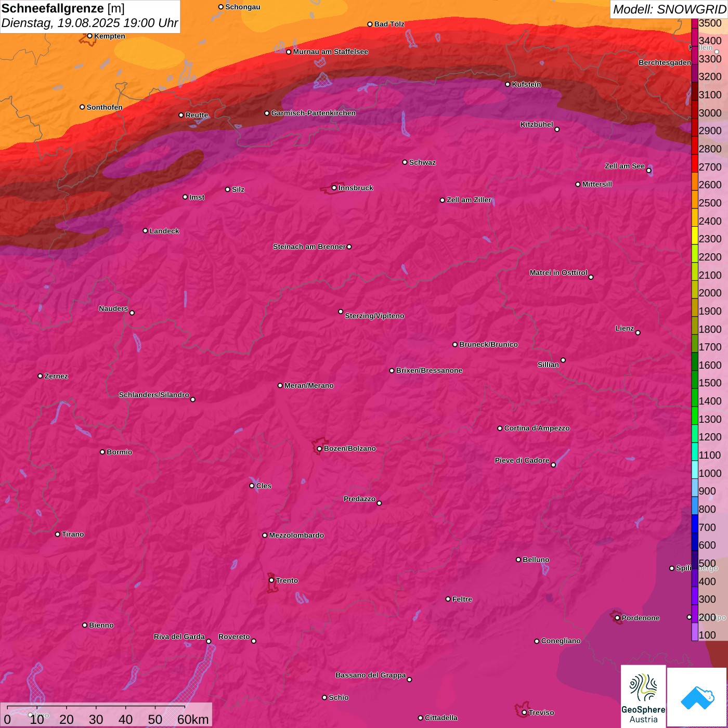Click the blue avalanche service logo
The width and height of the screenshot is (728, 728).
[697, 697]
